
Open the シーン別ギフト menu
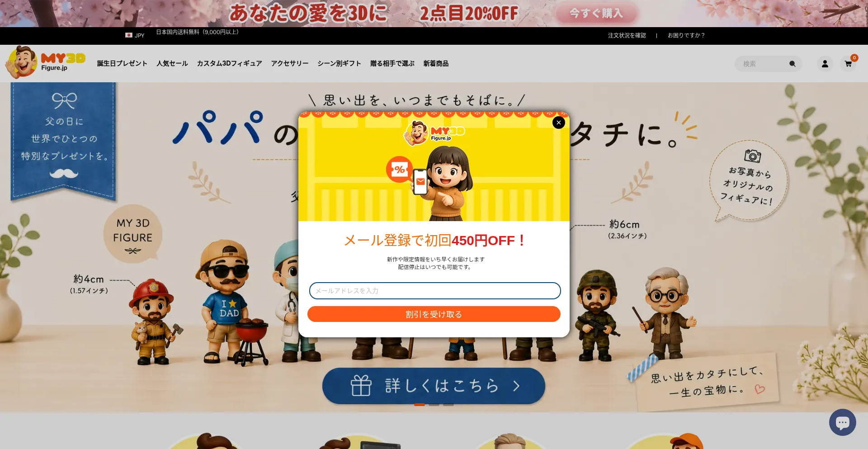pyautogui.click(x=339, y=63)
